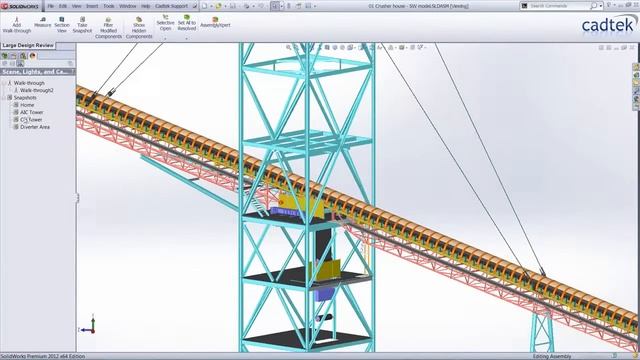640x360 pixels.
Task: Click the top icon on right task pane
Action: click(x=636, y=67)
